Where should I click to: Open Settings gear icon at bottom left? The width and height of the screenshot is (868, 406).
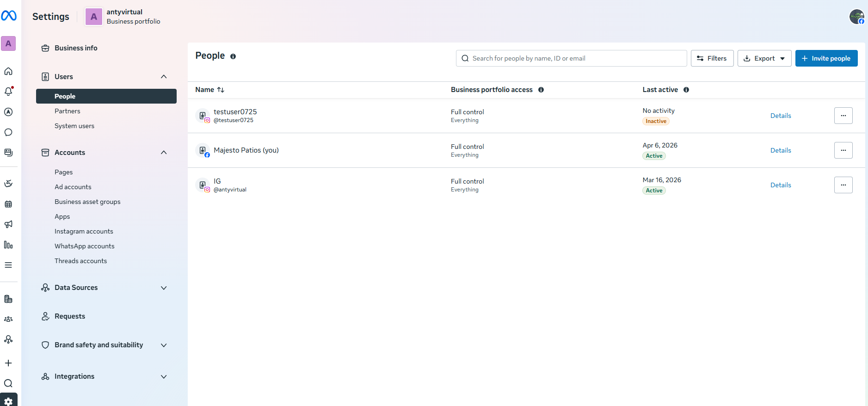tap(8, 400)
